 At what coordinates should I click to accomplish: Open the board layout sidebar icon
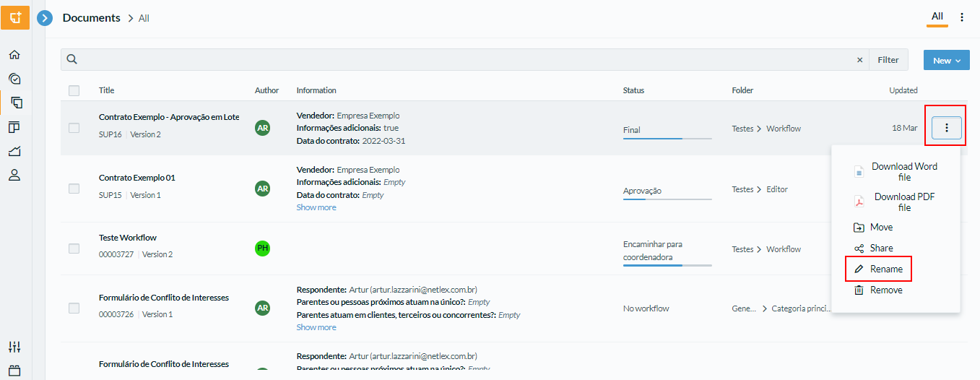[14, 127]
